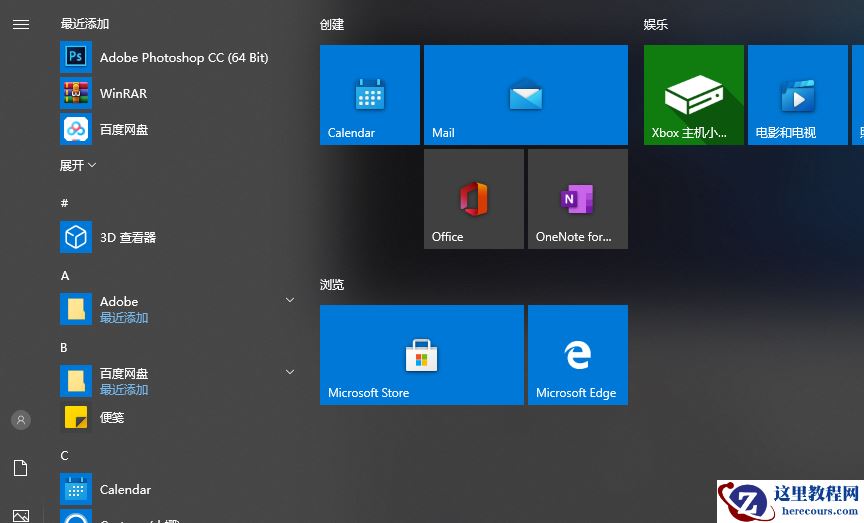Expand the Adobe folder chevron
864x523 pixels.
[290, 300]
